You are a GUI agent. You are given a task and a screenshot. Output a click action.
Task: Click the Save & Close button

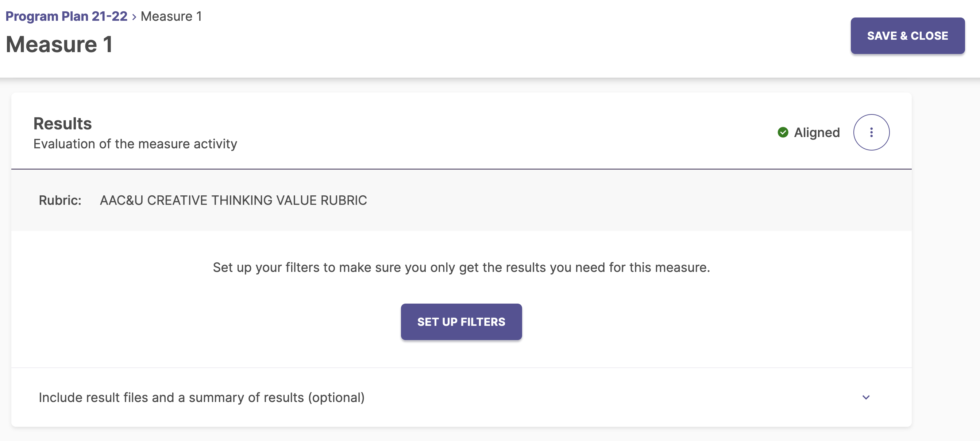[907, 36]
